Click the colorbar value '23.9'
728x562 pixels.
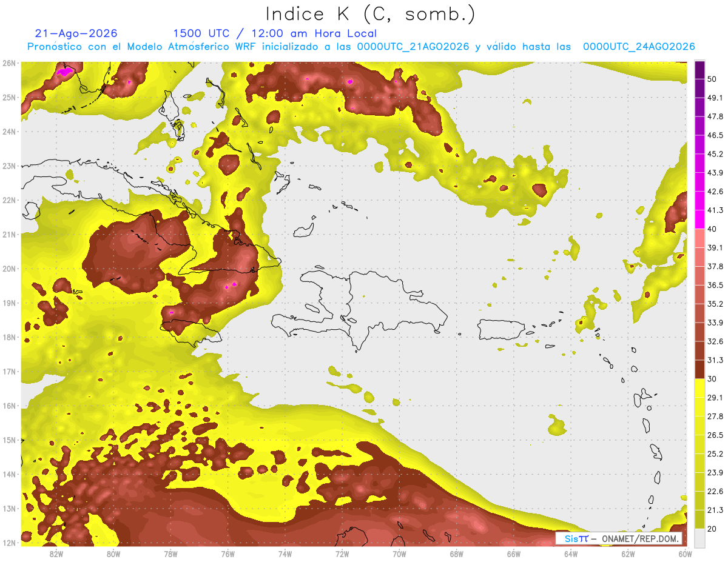[716, 473]
